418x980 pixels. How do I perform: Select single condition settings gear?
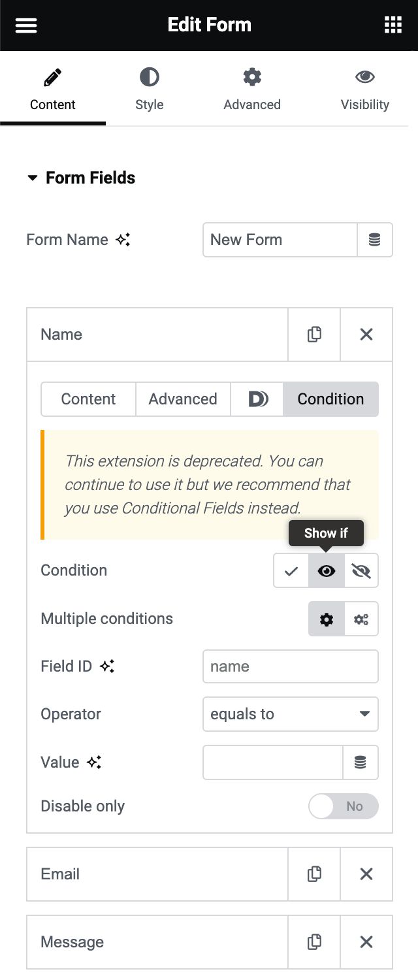326,619
